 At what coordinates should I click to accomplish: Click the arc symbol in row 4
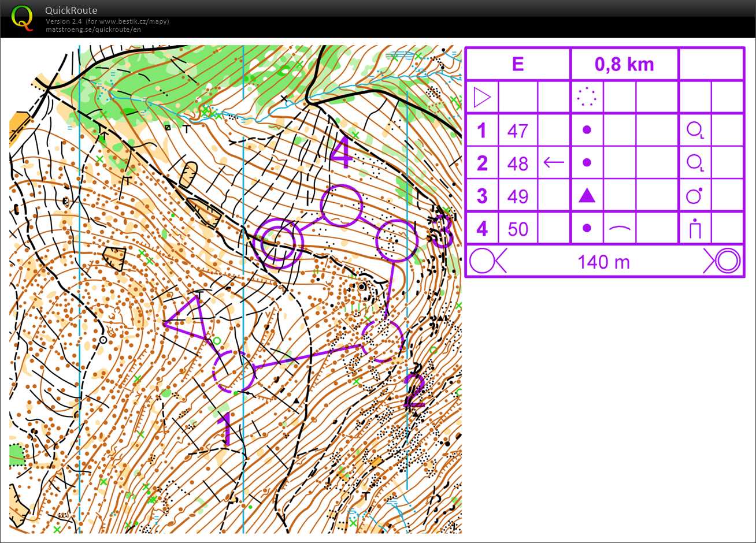pos(619,229)
